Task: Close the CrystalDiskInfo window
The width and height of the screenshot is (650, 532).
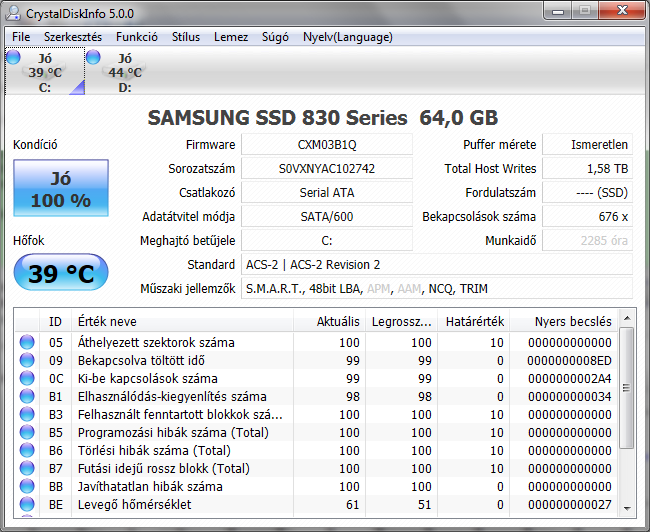Action: pyautogui.click(x=622, y=11)
